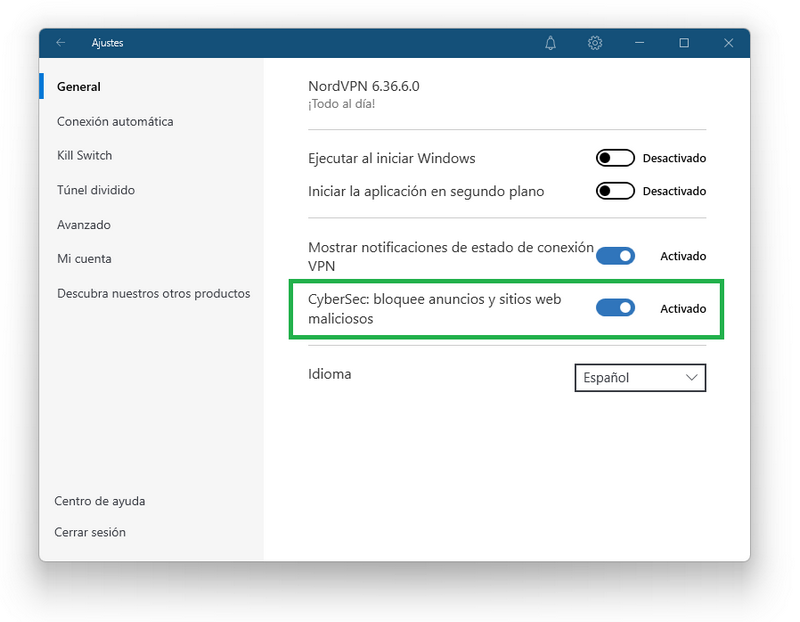
Task: Open Conexión automática settings
Action: point(115,121)
